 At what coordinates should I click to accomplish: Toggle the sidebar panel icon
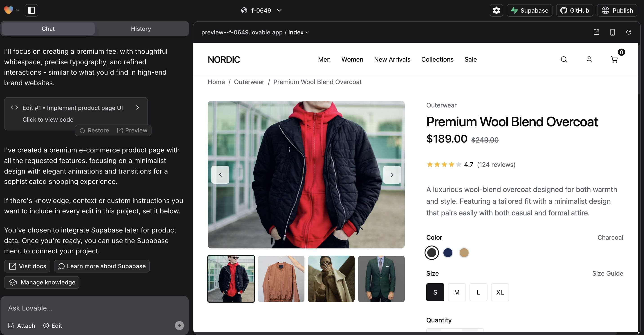31,10
